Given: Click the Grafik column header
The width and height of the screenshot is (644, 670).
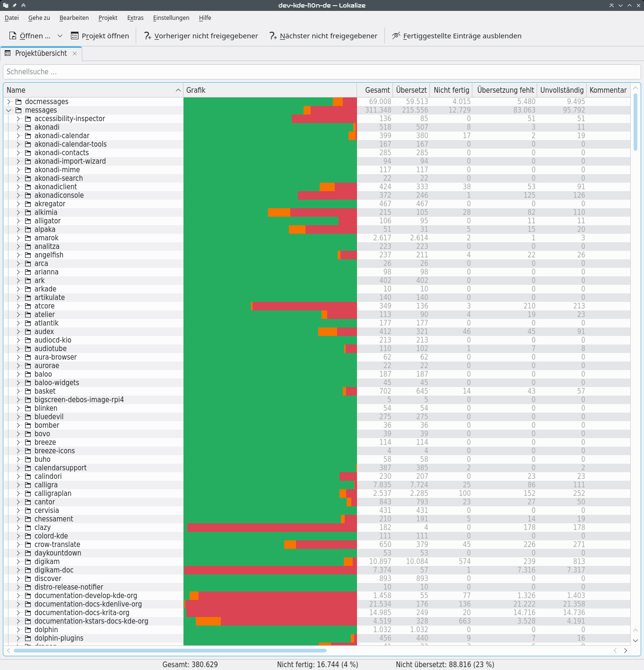Looking at the screenshot, I should (x=270, y=90).
